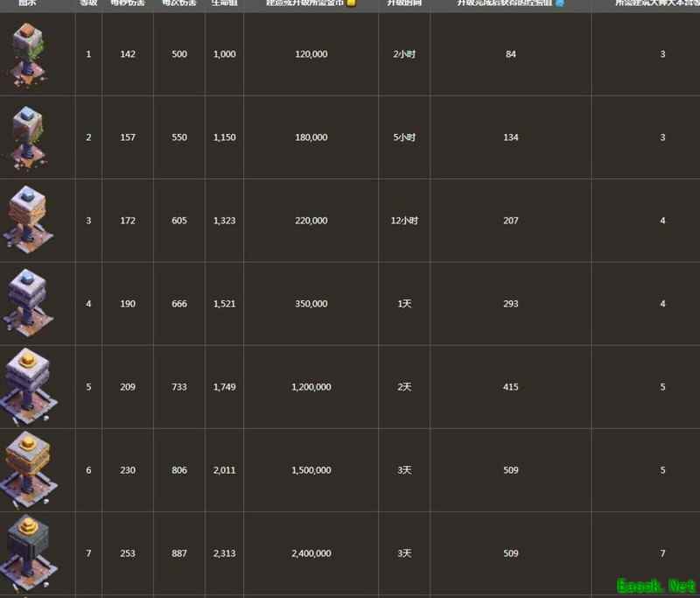Select the 1,200,000 gold cost cell
700x598 pixels.
click(311, 387)
